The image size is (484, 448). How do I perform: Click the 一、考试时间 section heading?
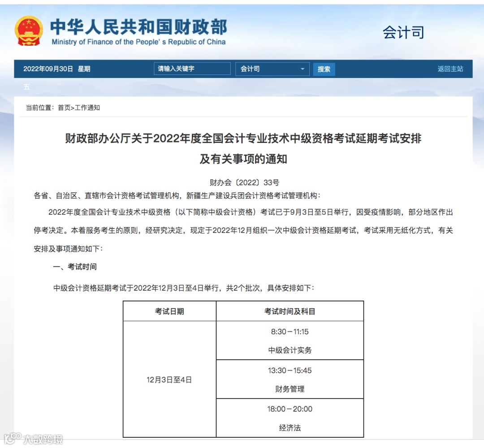point(75,267)
